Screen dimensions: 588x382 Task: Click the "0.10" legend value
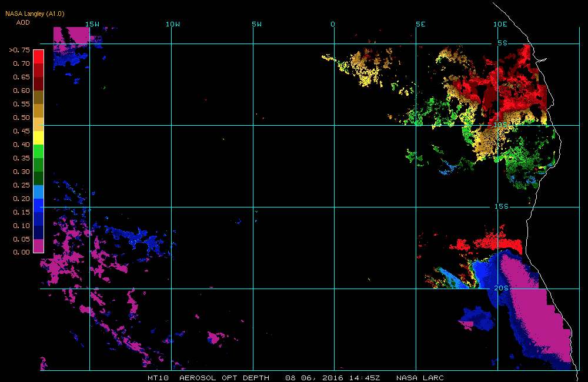pyautogui.click(x=21, y=225)
